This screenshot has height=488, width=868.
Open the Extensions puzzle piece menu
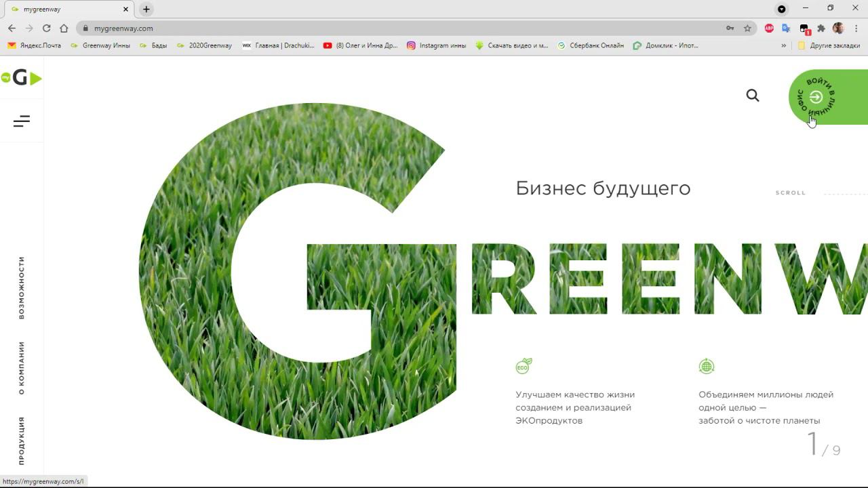coord(821,28)
